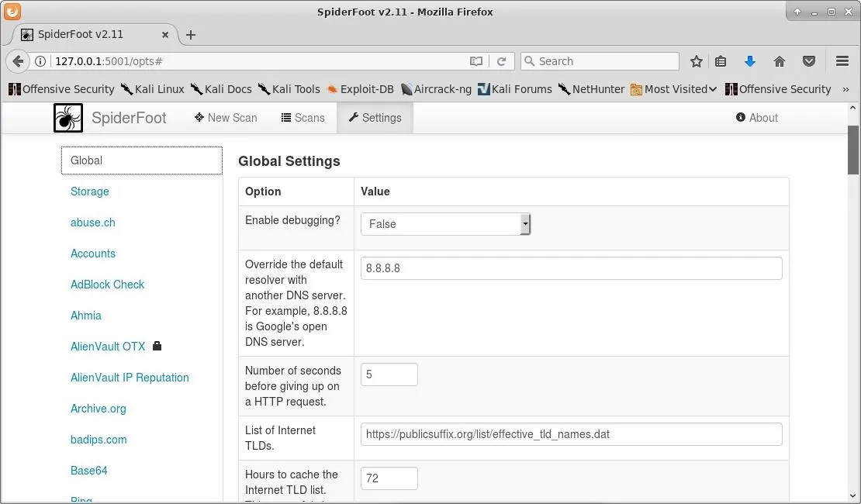Open the Scans menu item
The image size is (861, 504).
point(303,118)
